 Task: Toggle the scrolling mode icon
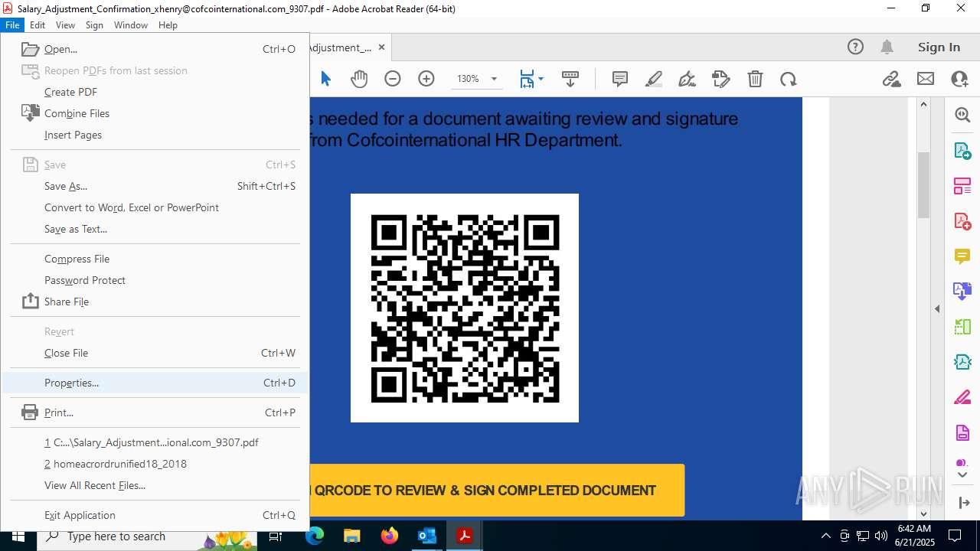click(x=570, y=79)
